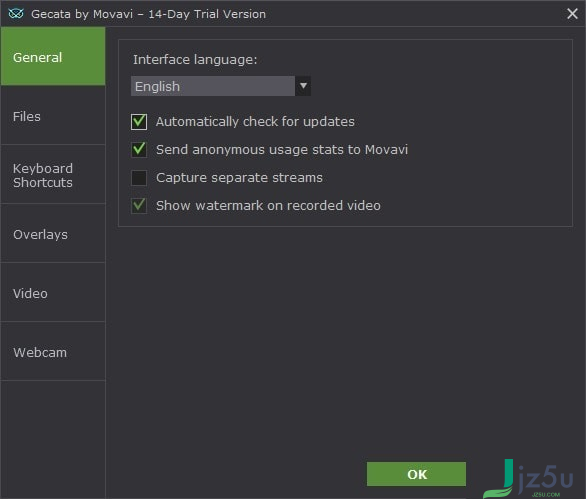Switch to the Files tab

(53, 115)
